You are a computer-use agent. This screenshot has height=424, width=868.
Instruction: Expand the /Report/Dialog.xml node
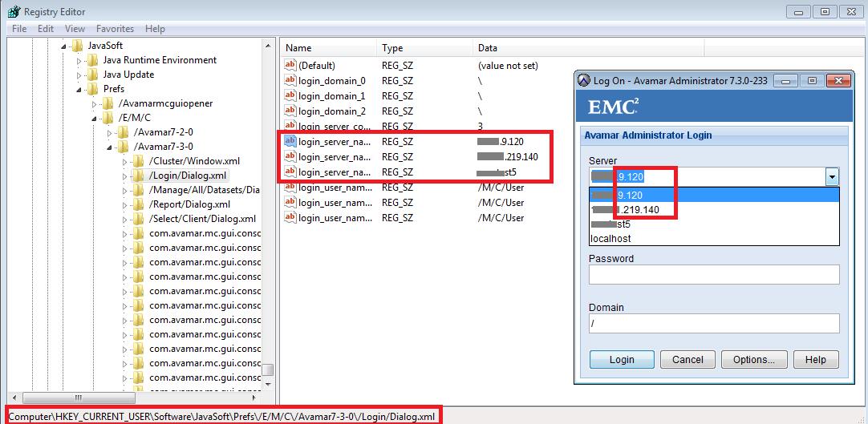124,204
